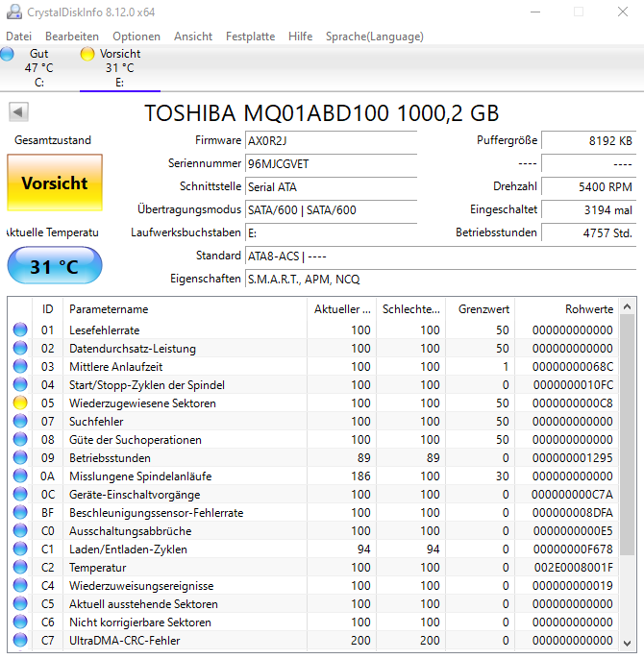Click the Grenzwert column header
This screenshot has width=644, height=659.
(480, 309)
